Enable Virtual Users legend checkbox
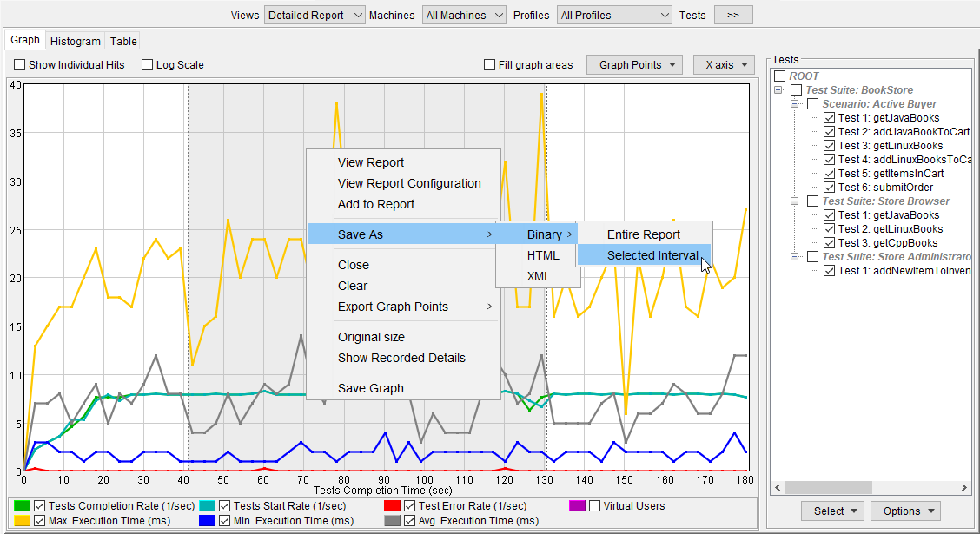This screenshot has width=980, height=534. [594, 506]
